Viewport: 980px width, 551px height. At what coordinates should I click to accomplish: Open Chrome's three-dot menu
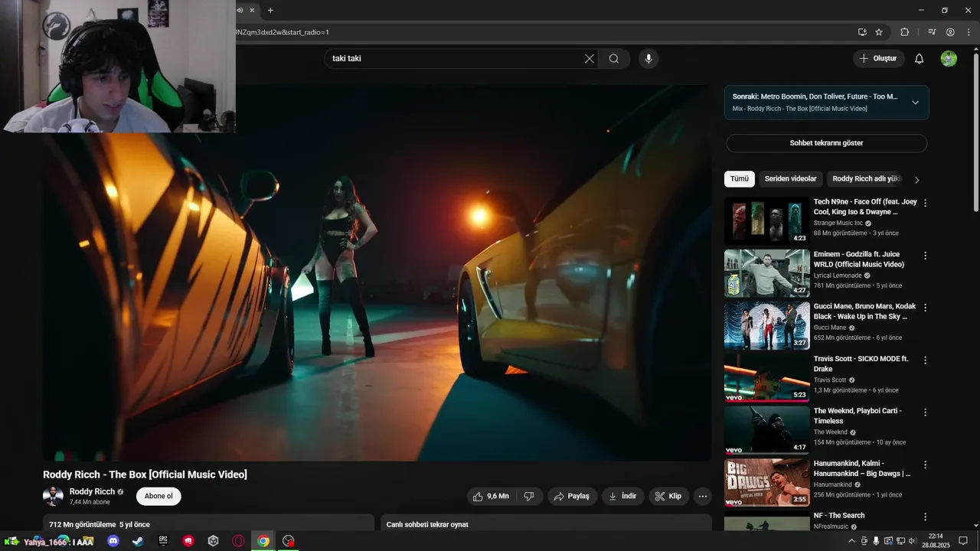coord(969,32)
